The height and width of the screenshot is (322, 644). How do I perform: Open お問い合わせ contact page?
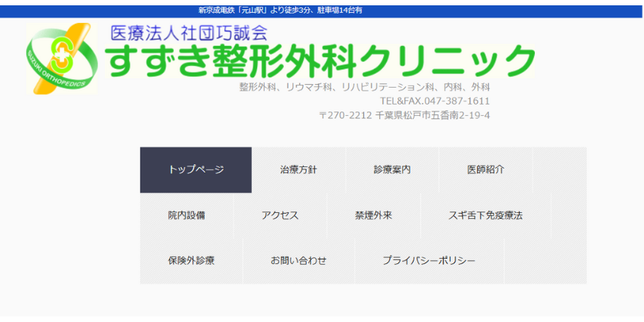coord(298,261)
